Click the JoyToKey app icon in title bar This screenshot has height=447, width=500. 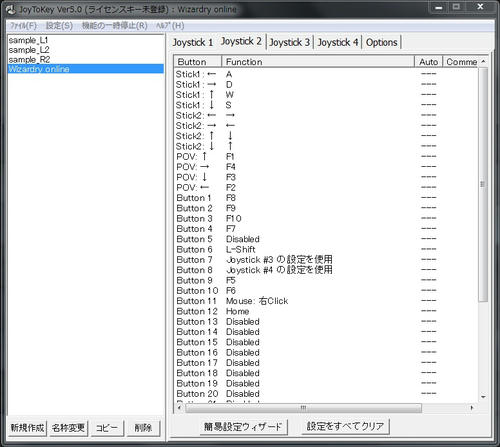(11, 10)
